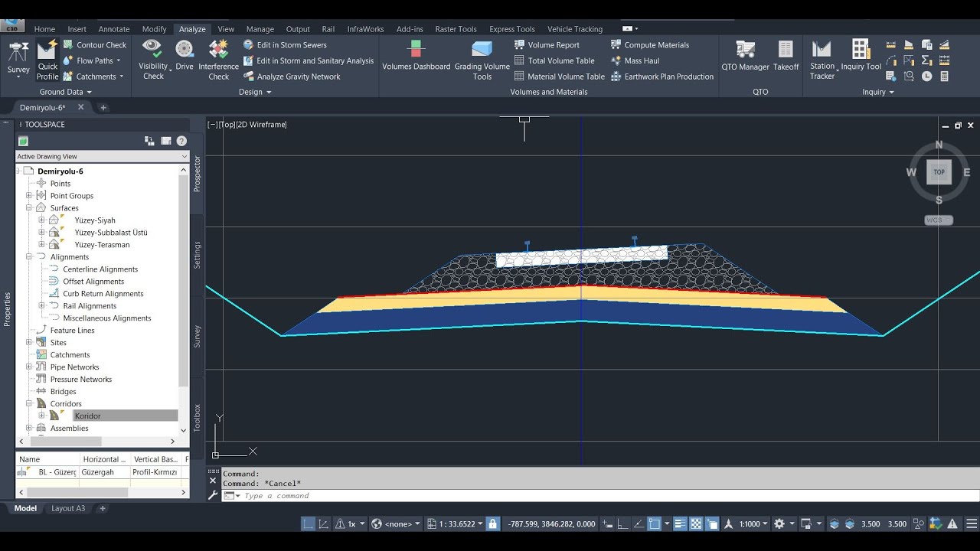Screen dimensions: 980x551
Task: Click the calculator icon in Inquiry panel
Action: pyautogui.click(x=944, y=77)
